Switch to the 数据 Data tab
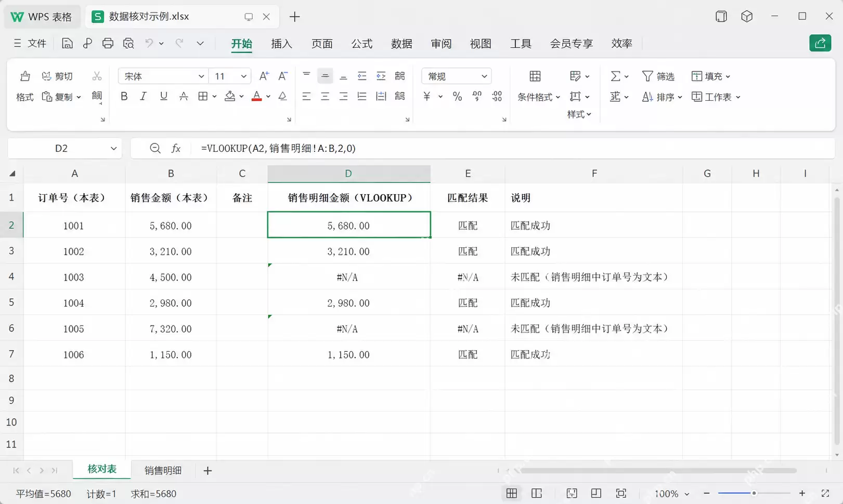The width and height of the screenshot is (843, 504). pyautogui.click(x=401, y=44)
